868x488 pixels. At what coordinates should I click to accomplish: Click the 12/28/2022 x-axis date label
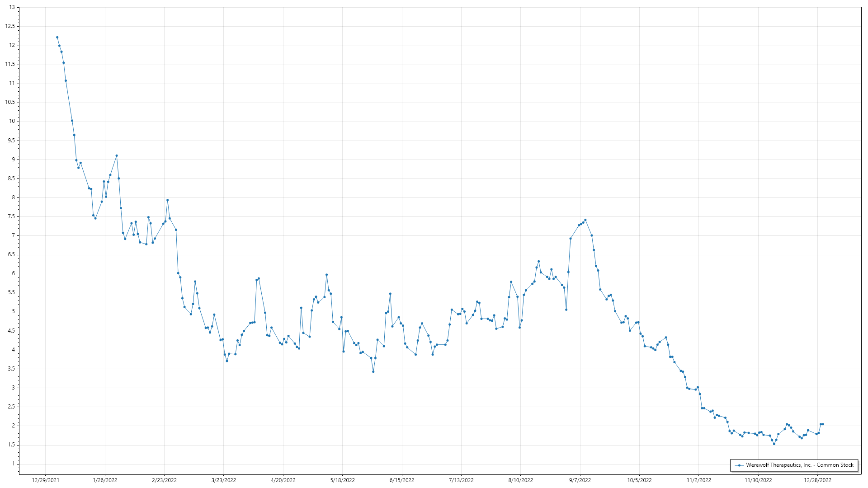(817, 480)
